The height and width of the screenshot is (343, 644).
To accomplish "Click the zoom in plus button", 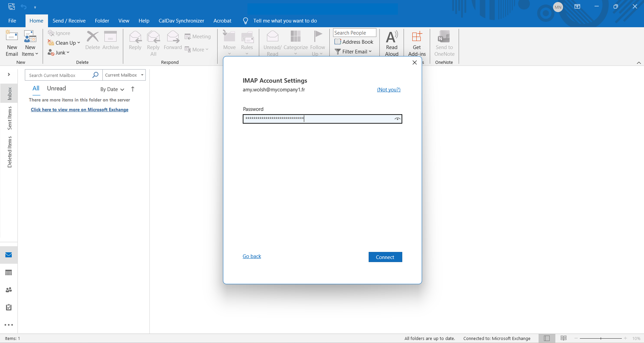I will [626, 338].
